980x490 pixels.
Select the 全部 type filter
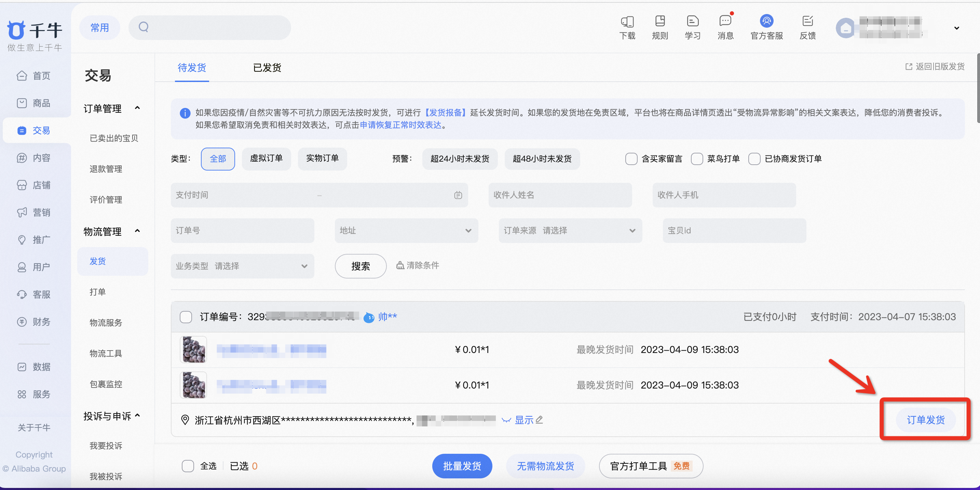pyautogui.click(x=218, y=159)
